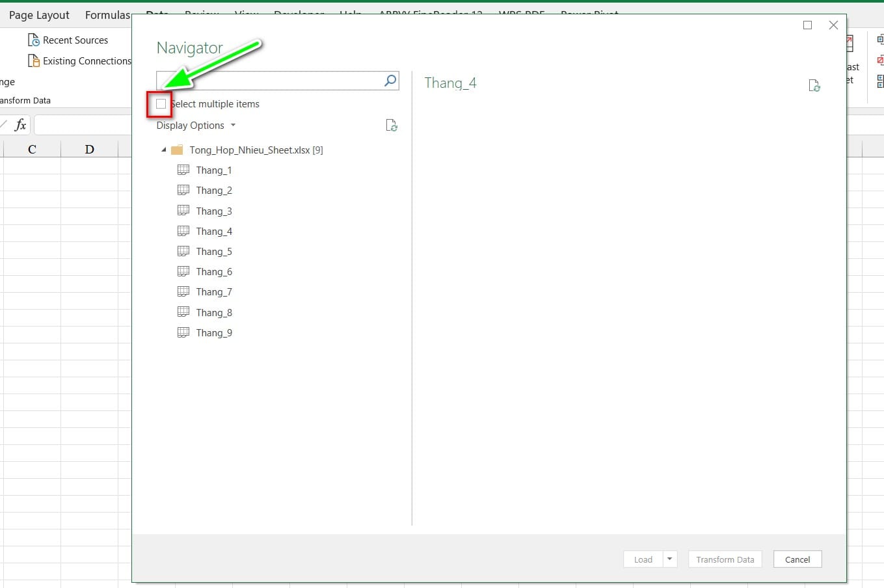Click the refresh icon beside Display Options
Screen dimensions: 884x588
pos(391,126)
